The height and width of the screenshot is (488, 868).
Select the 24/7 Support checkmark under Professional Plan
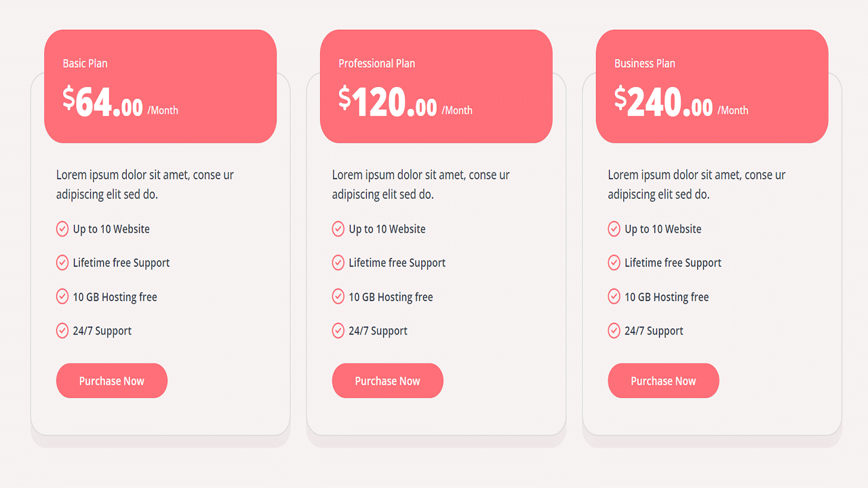(338, 330)
